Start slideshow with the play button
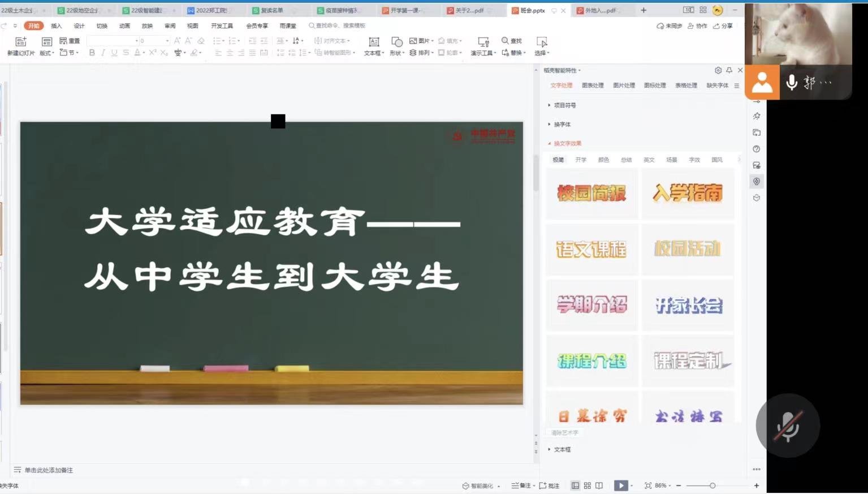Image resolution: width=868 pixels, height=494 pixels. [621, 486]
